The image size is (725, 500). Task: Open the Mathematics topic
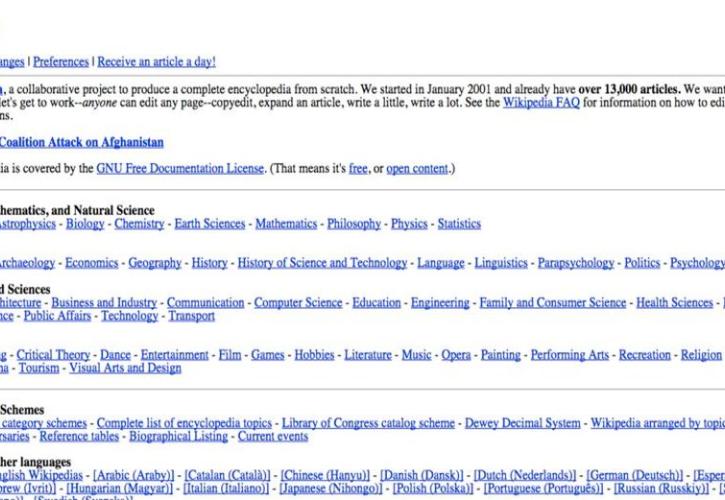tap(286, 224)
